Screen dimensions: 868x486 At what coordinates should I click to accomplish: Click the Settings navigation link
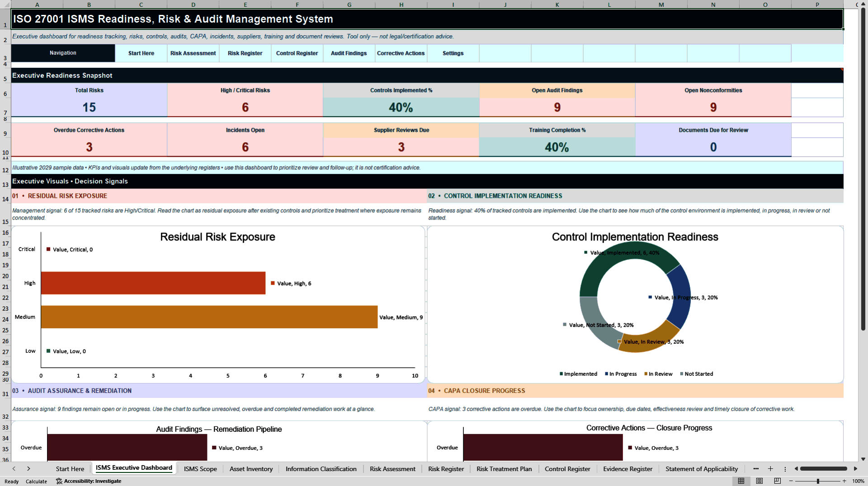(453, 53)
